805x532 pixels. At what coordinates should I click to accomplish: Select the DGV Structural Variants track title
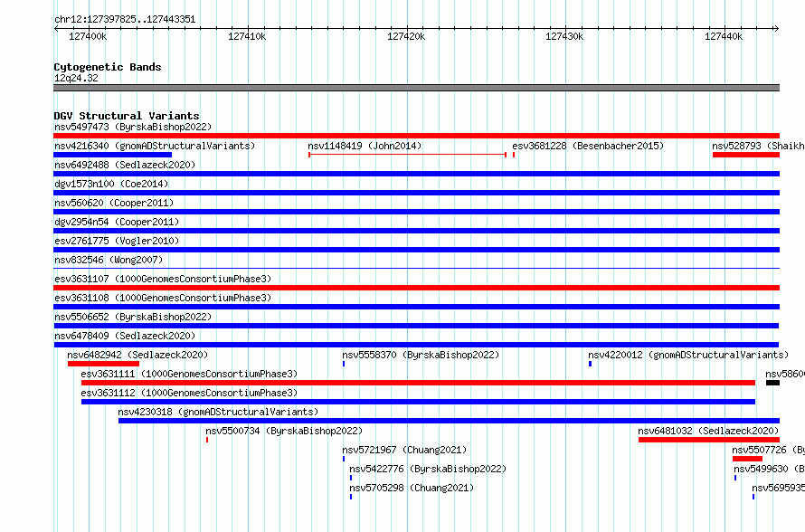tap(127, 116)
